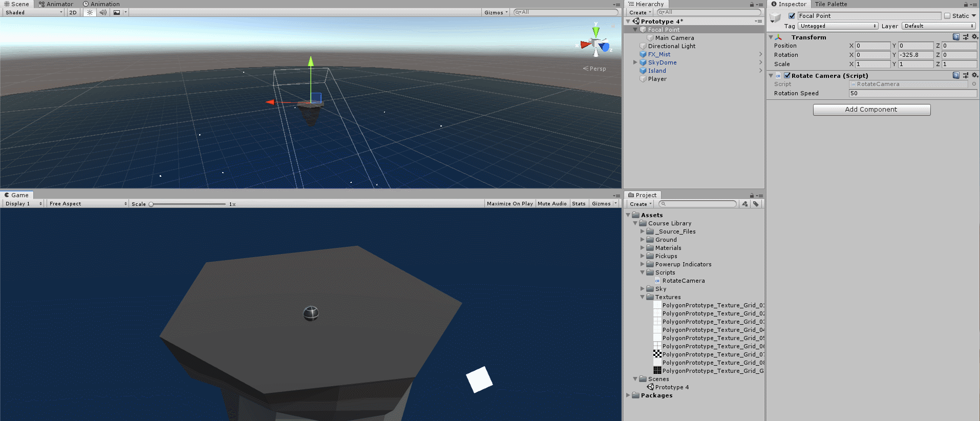980x421 pixels.
Task: Collapse Rotate Camera script component
Action: click(771, 76)
